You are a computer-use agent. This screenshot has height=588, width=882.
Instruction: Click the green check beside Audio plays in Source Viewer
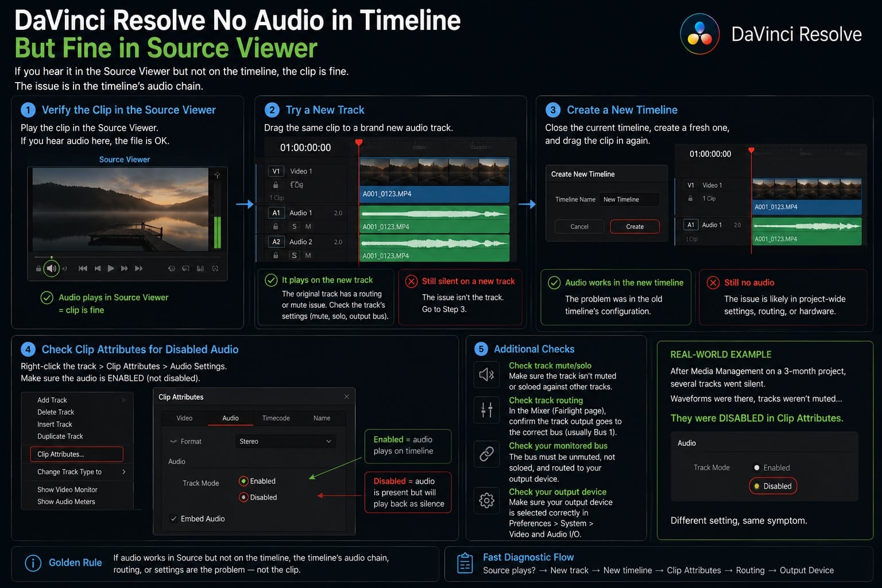pyautogui.click(x=47, y=297)
